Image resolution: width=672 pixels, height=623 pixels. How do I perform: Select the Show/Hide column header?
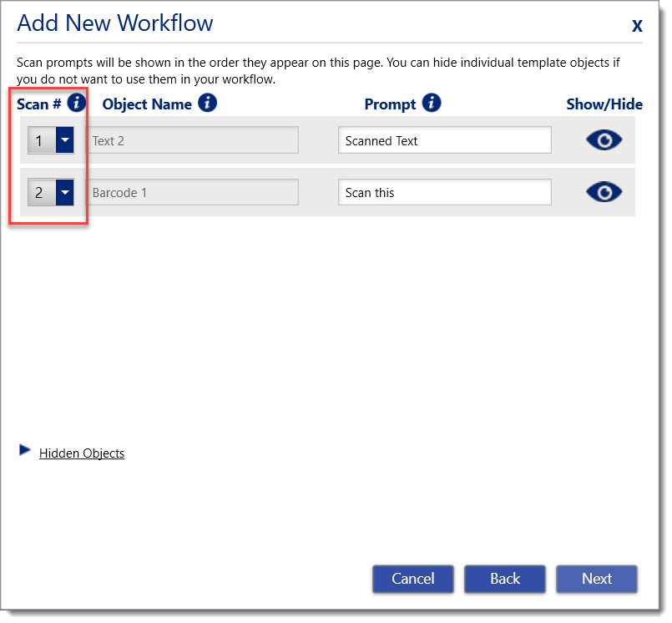604,104
